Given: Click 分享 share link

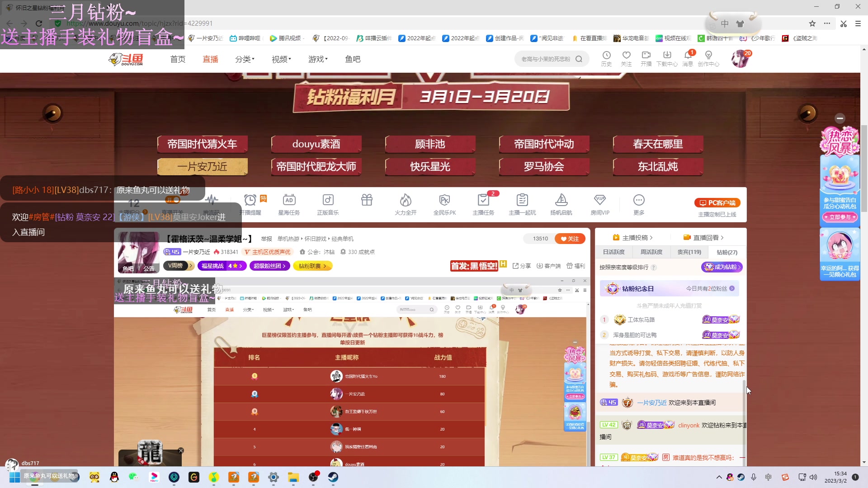Looking at the screenshot, I should pos(522,266).
